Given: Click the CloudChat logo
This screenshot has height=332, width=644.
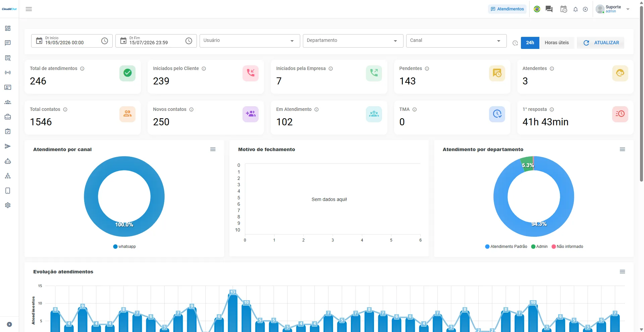Looking at the screenshot, I should point(9,9).
